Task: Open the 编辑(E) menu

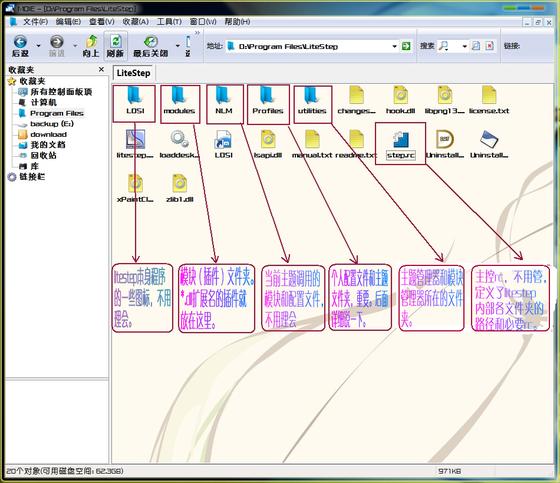Action: pos(68,21)
